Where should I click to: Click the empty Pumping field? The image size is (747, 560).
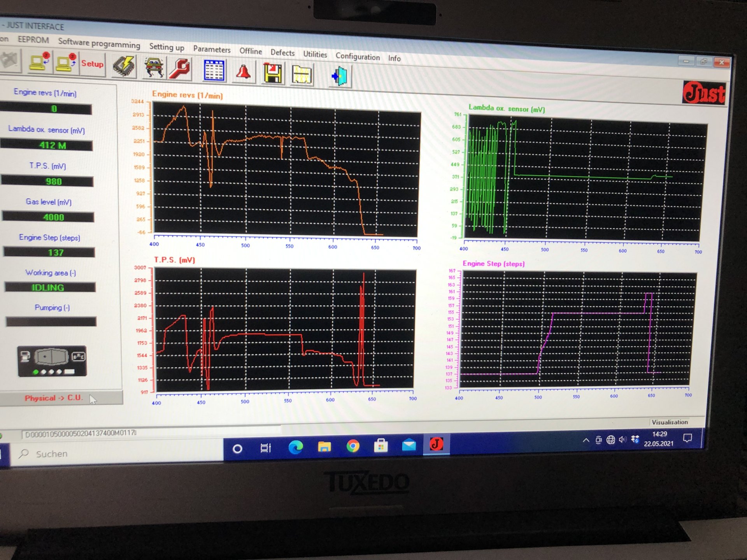pos(51,322)
